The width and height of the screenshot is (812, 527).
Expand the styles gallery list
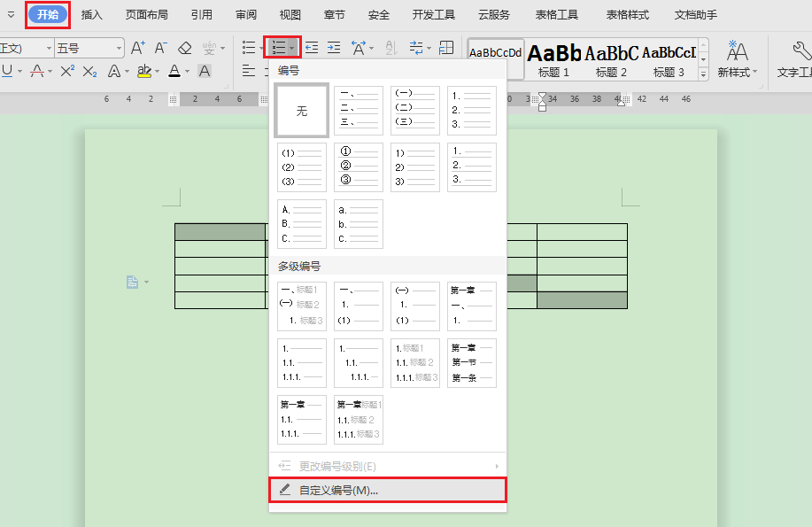[x=703, y=74]
